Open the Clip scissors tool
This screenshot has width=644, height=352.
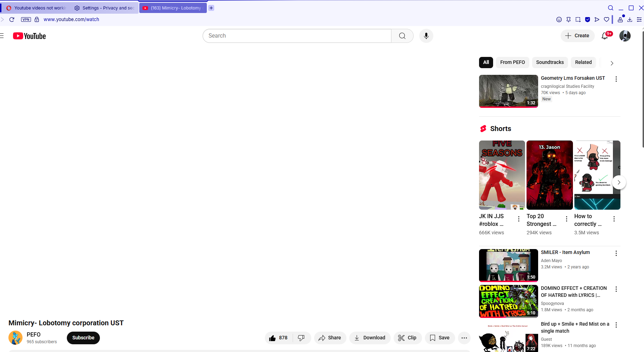tap(407, 338)
